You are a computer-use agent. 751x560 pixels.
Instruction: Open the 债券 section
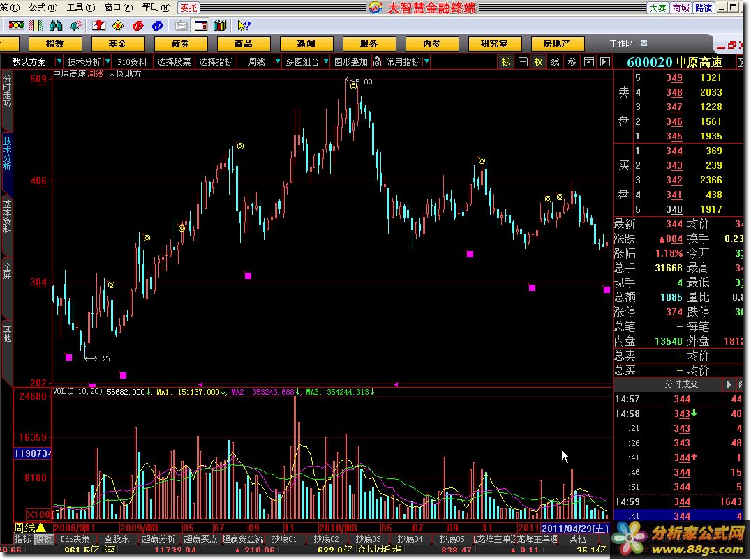click(181, 43)
